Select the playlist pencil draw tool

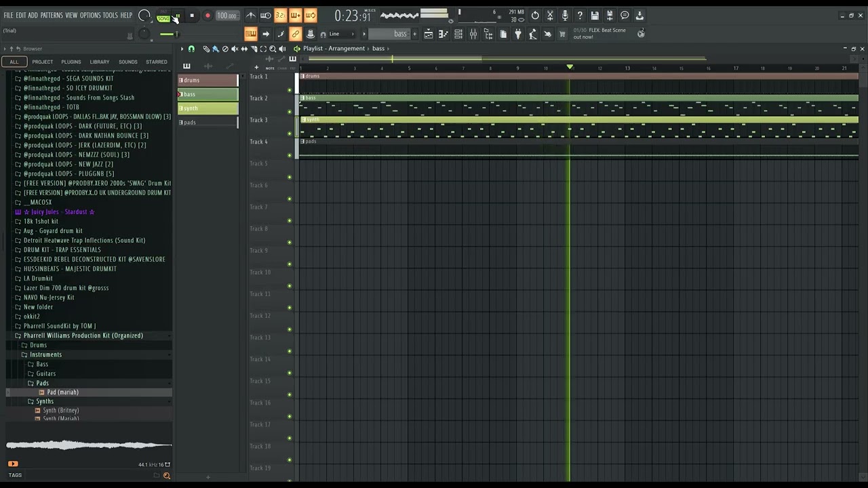click(207, 49)
